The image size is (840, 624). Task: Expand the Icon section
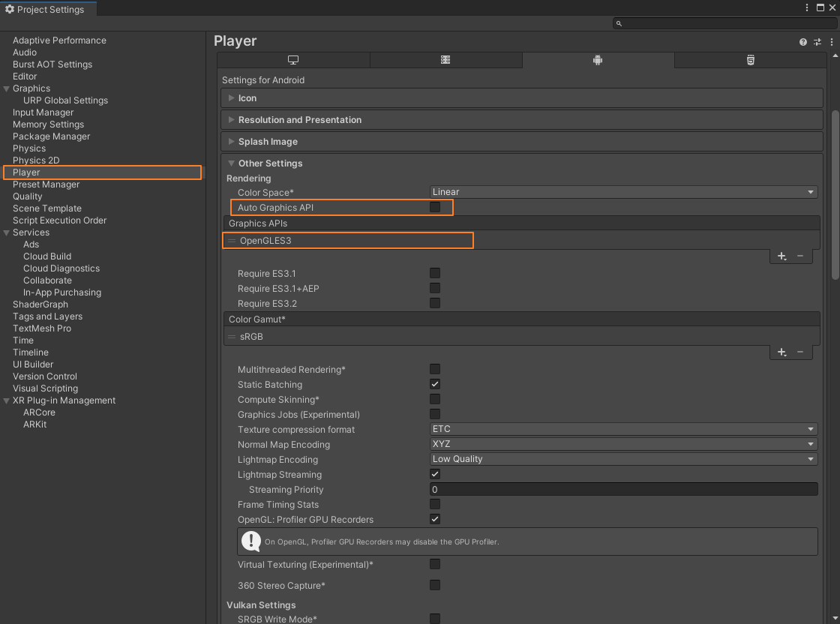pos(522,98)
